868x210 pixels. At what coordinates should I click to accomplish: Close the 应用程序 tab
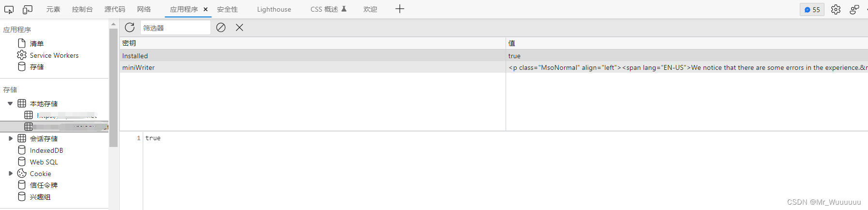206,9
